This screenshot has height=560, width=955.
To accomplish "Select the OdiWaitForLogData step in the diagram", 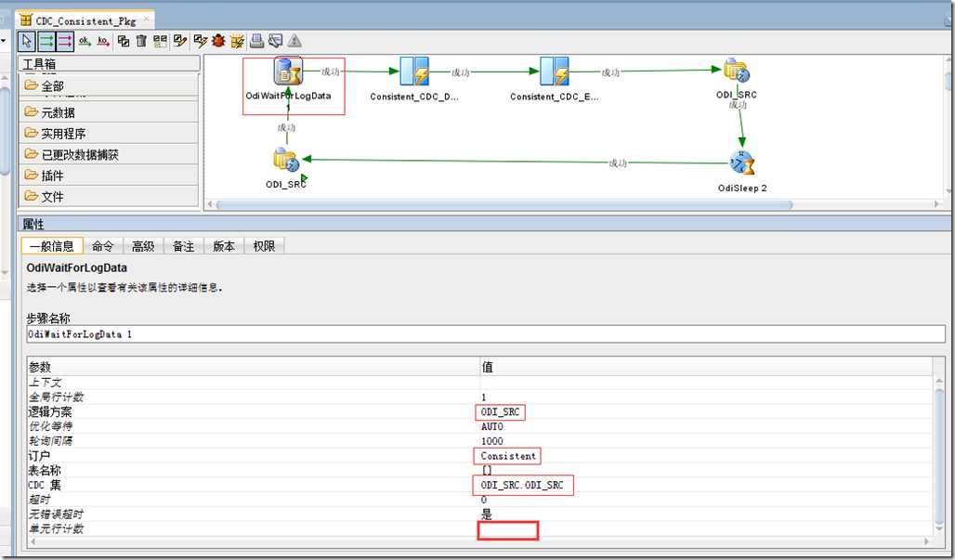I will (287, 72).
